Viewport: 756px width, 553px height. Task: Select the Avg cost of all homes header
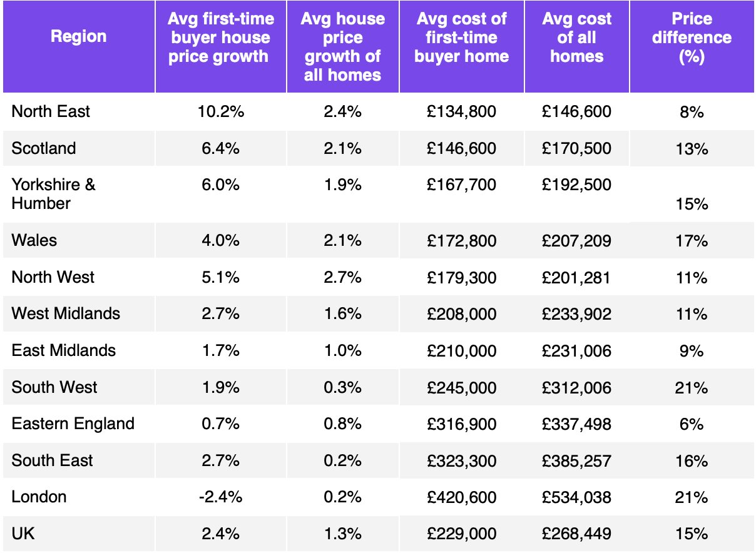[576, 38]
